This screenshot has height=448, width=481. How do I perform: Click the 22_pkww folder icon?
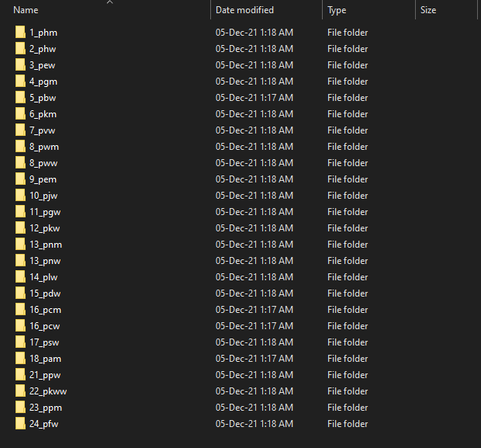point(20,391)
